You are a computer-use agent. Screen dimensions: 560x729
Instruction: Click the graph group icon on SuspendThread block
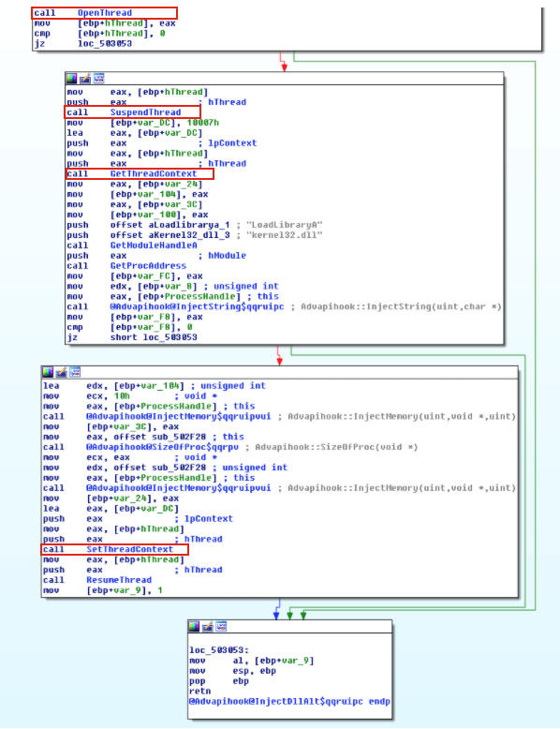click(x=98, y=78)
